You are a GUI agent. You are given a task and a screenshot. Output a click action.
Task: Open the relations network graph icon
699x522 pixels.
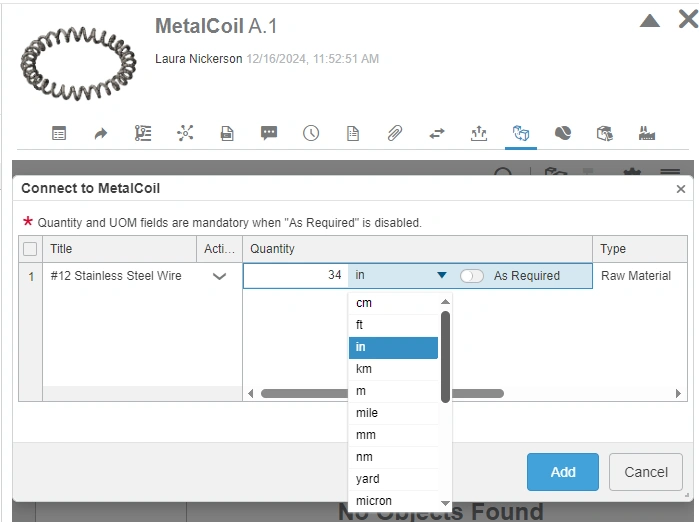[x=185, y=133]
